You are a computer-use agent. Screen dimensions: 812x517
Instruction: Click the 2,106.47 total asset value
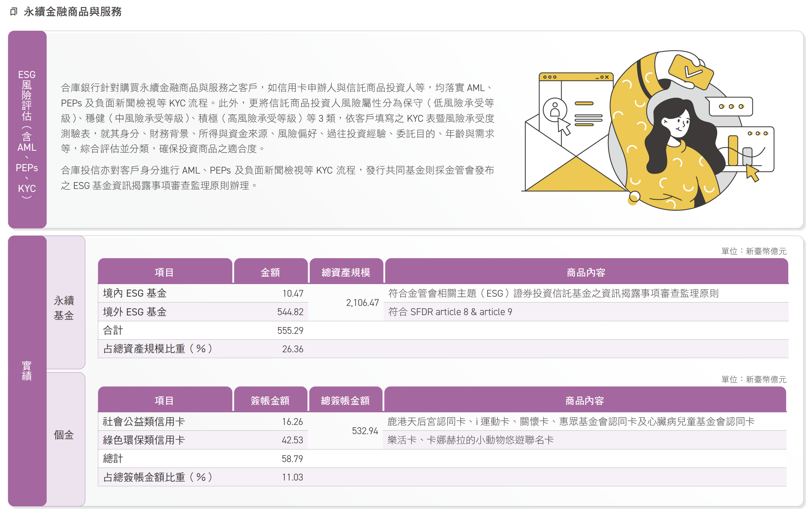[362, 303]
